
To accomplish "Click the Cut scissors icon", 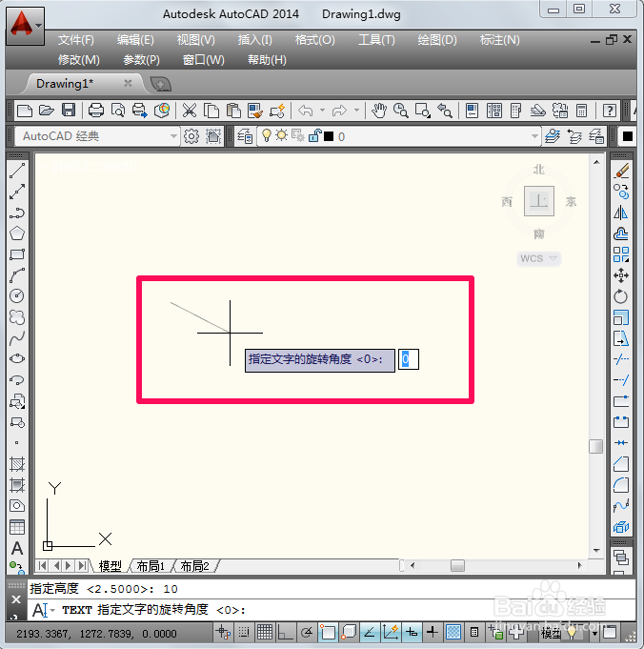I will click(190, 111).
